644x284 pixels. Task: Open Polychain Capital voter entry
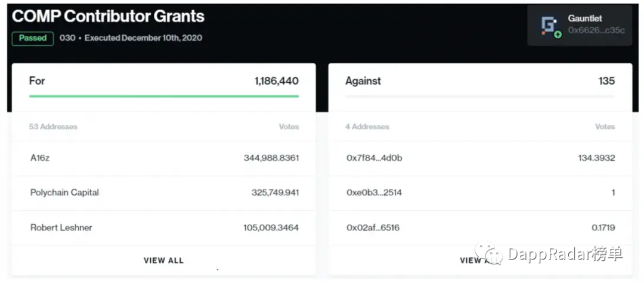pos(163,193)
